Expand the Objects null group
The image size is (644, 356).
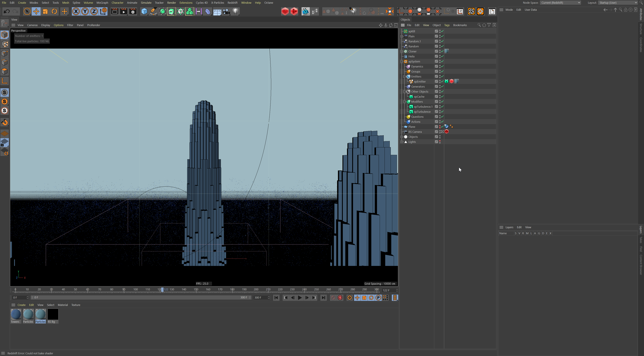(x=402, y=137)
